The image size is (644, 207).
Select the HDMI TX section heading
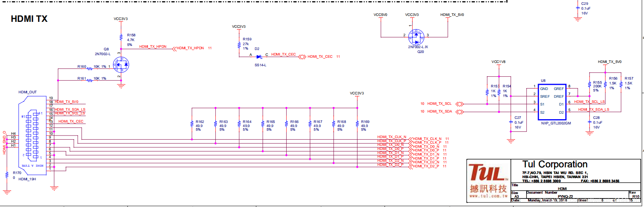(x=29, y=19)
